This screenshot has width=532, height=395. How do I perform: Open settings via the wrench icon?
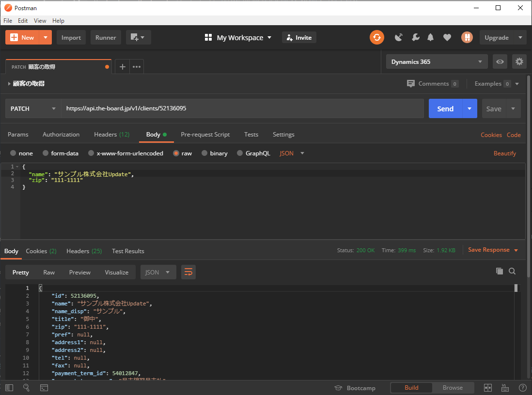(415, 37)
